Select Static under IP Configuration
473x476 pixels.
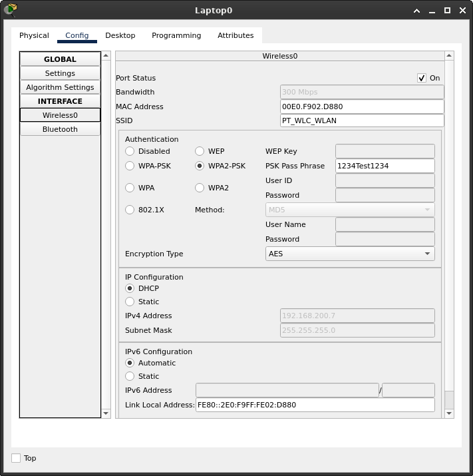click(130, 302)
